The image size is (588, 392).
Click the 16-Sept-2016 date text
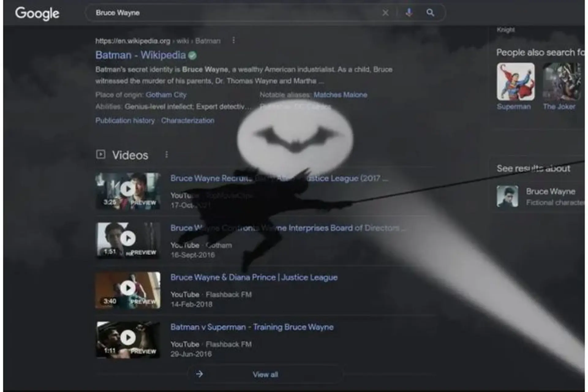click(193, 255)
